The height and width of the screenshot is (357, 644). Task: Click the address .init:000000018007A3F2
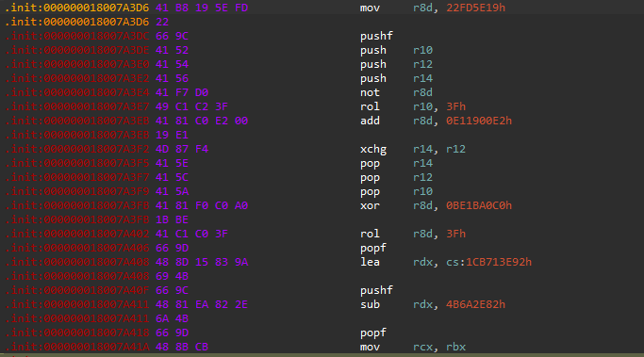point(77,150)
